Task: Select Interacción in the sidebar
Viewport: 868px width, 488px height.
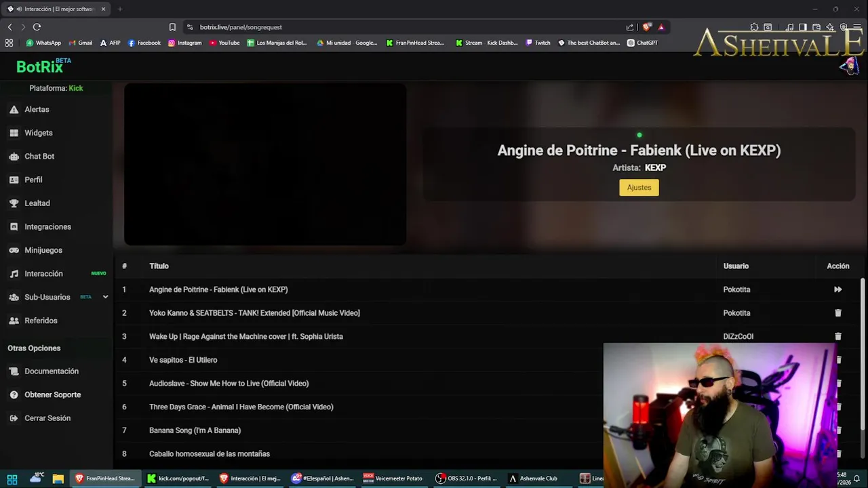Action: pos(43,274)
